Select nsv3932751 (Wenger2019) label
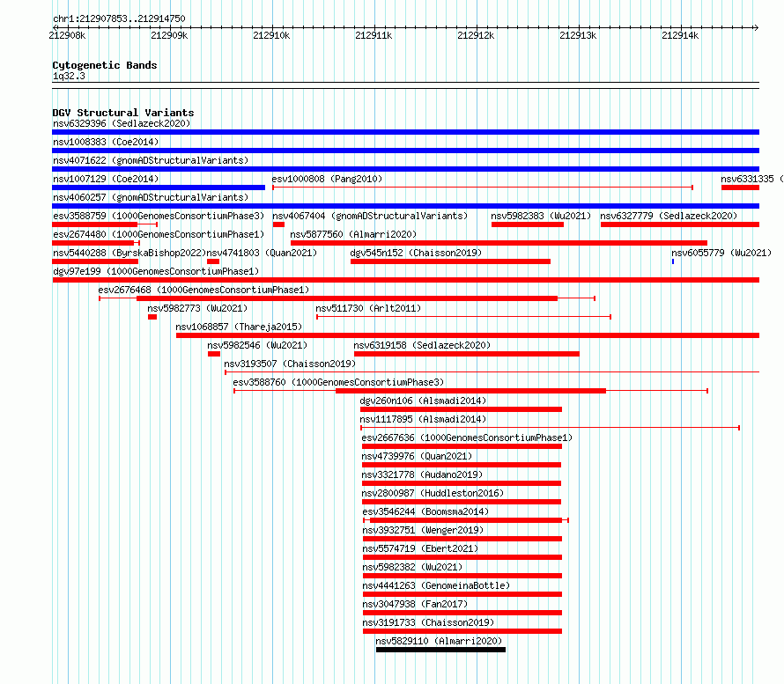784x684 pixels. 423,530
